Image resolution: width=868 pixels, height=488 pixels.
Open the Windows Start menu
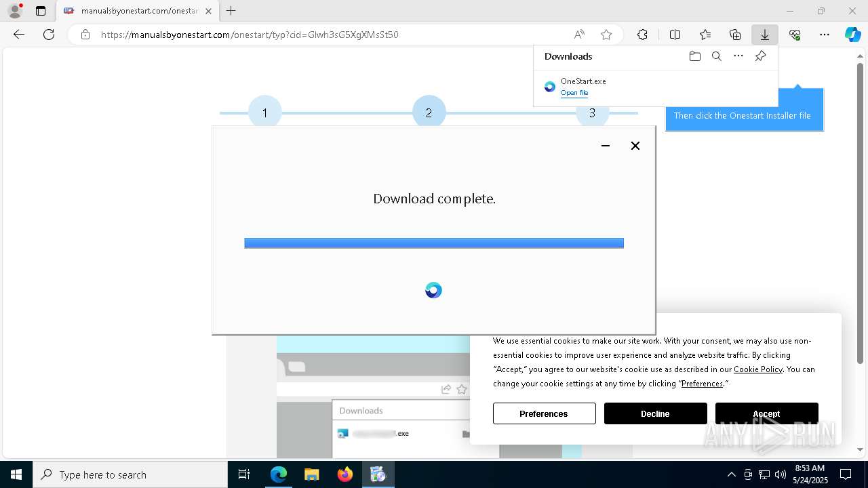(16, 474)
